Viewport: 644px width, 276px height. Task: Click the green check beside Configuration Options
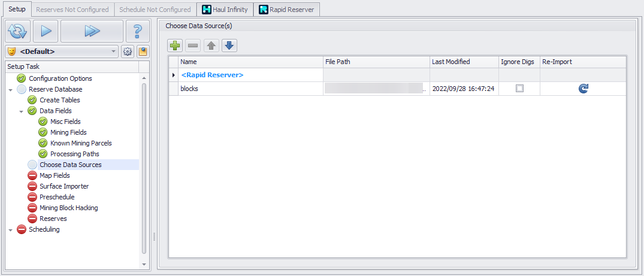click(22, 78)
